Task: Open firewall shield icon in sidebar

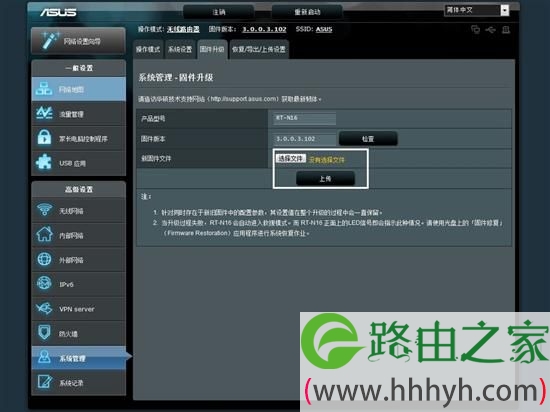Action: click(x=44, y=332)
